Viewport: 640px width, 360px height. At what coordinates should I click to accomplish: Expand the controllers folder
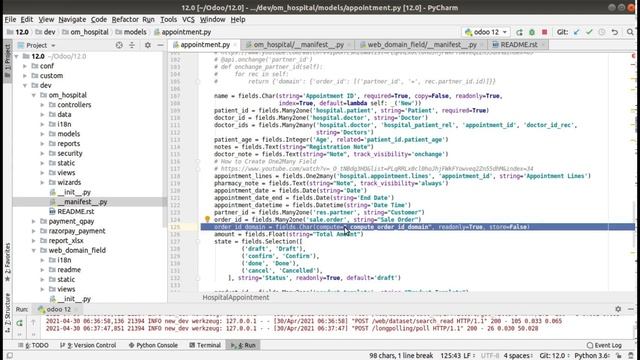42,105
